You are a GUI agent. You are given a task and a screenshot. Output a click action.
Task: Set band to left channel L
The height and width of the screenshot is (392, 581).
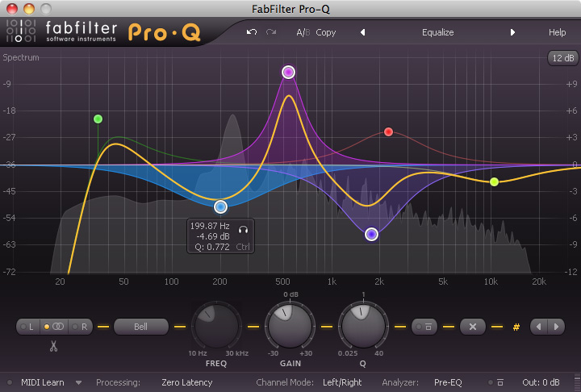coord(29,327)
